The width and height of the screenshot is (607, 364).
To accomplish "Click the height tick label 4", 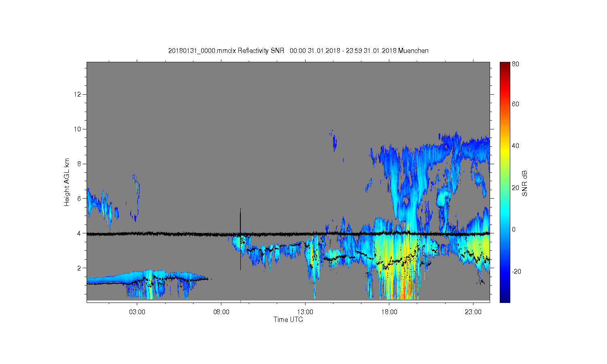I will coord(79,233).
